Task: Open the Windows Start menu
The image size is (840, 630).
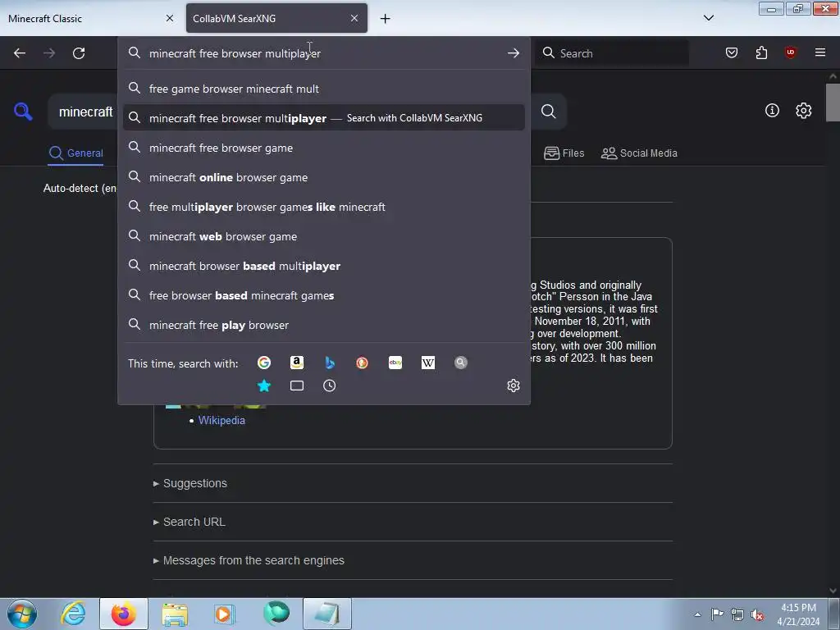Action: pyautogui.click(x=22, y=614)
